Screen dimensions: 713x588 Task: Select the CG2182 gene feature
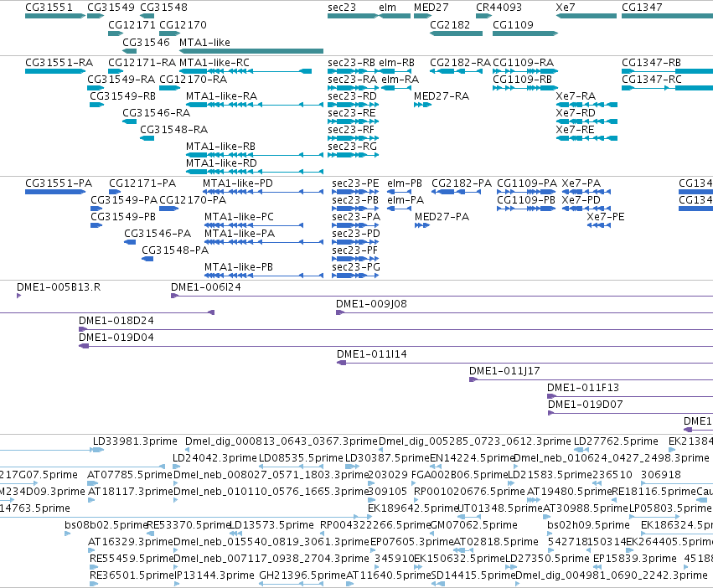[456, 34]
